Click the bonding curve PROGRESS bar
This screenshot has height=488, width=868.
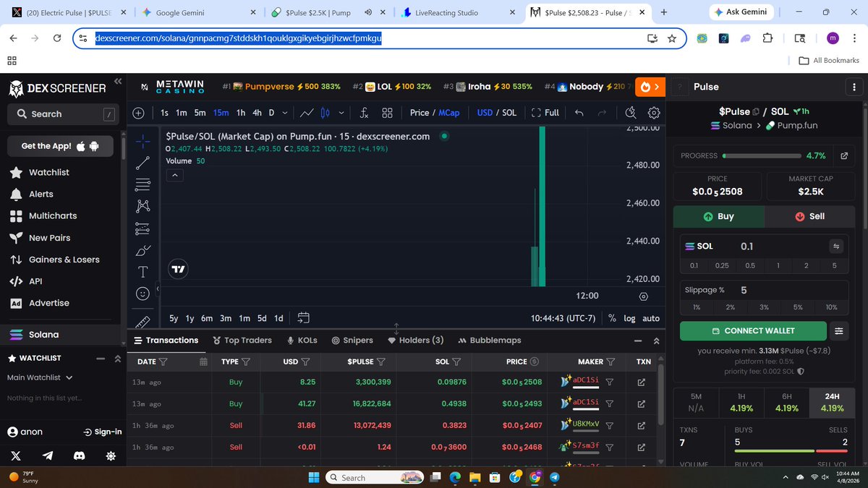pos(762,155)
